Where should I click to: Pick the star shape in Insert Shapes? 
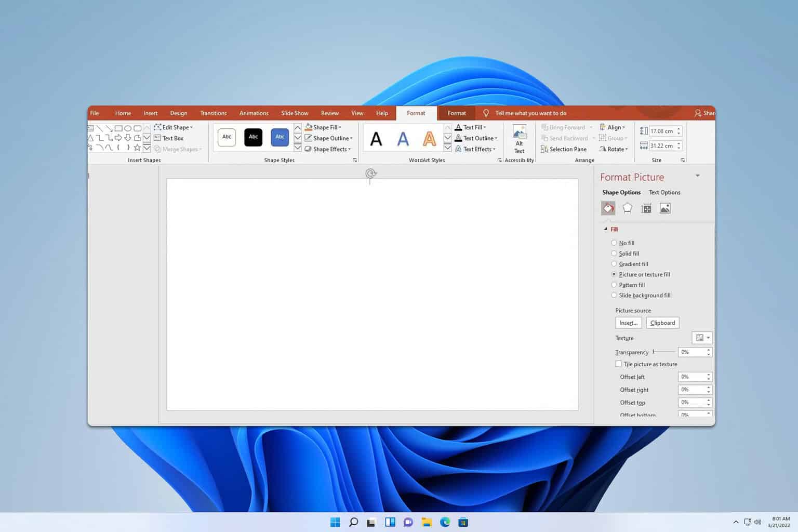[x=137, y=148]
